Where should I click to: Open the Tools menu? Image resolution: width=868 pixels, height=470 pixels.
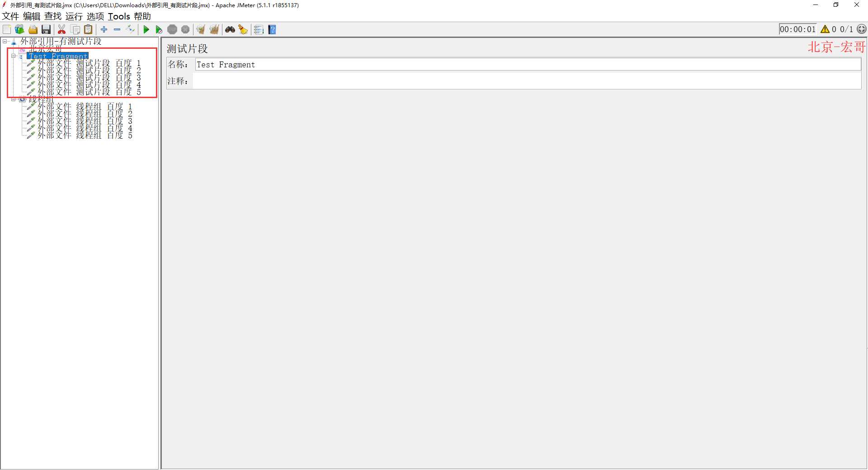119,16
